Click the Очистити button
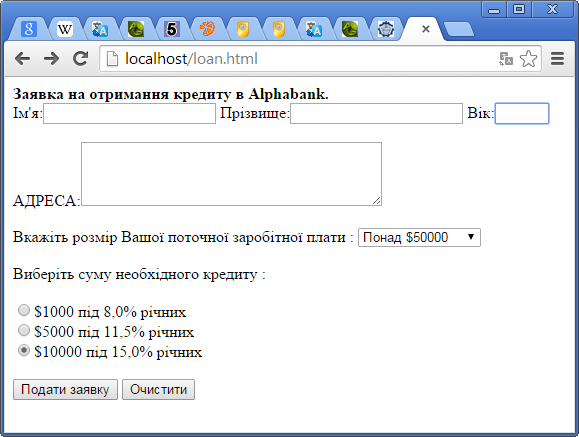 (158, 389)
